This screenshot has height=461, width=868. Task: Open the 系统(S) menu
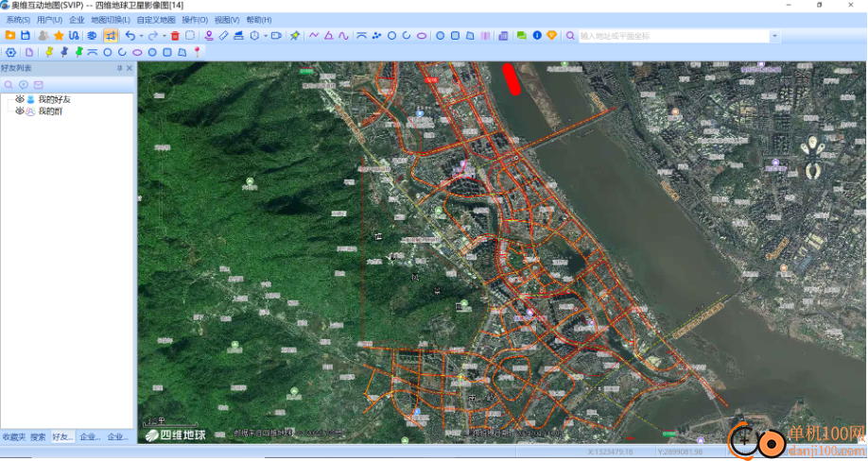click(18, 20)
